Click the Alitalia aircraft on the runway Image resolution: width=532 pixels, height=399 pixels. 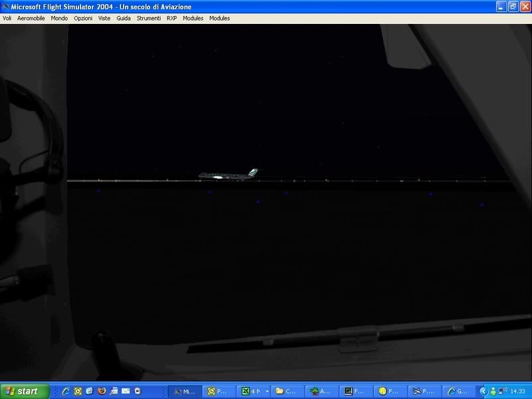(x=228, y=174)
